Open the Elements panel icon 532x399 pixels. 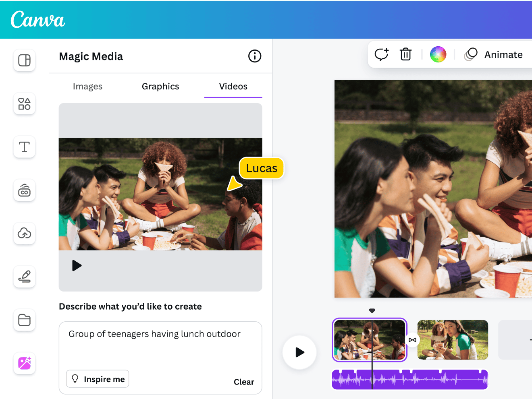tap(24, 104)
